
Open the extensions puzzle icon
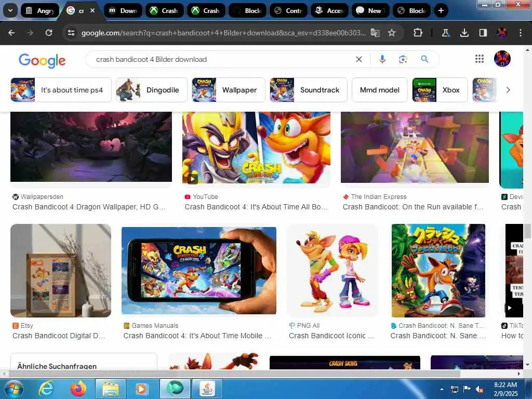click(418, 33)
